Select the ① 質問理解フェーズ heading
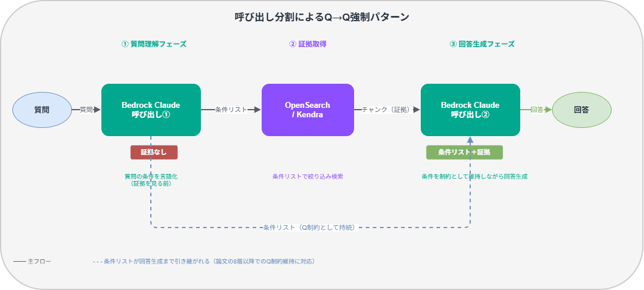644x290 pixels. coord(154,44)
